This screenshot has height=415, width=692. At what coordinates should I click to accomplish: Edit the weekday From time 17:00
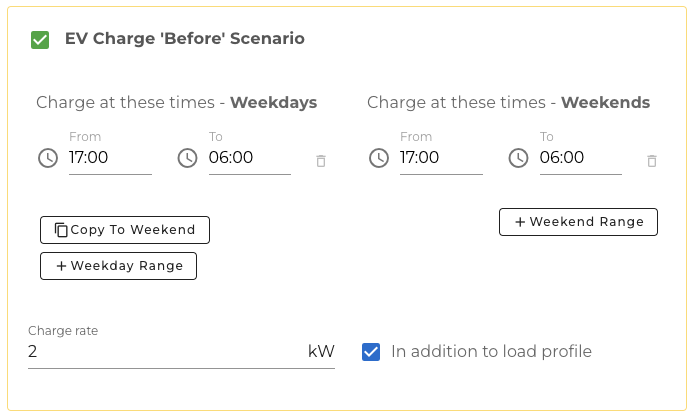[110, 158]
